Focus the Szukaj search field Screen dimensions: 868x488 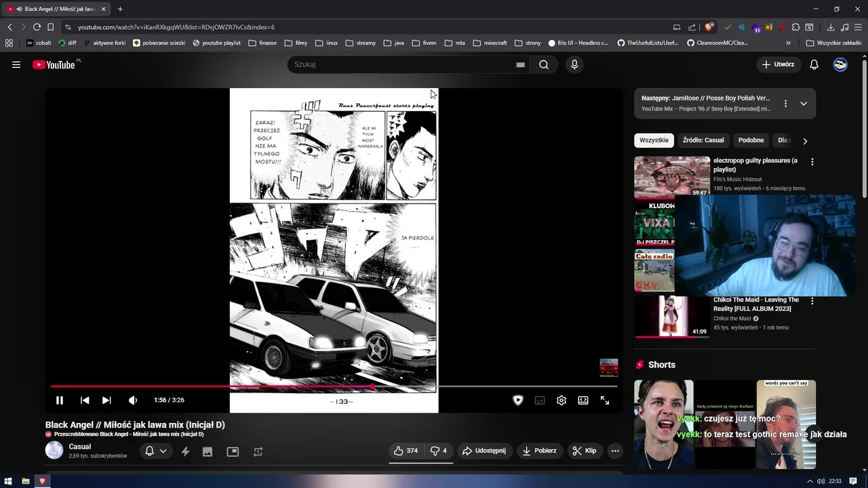(x=400, y=64)
